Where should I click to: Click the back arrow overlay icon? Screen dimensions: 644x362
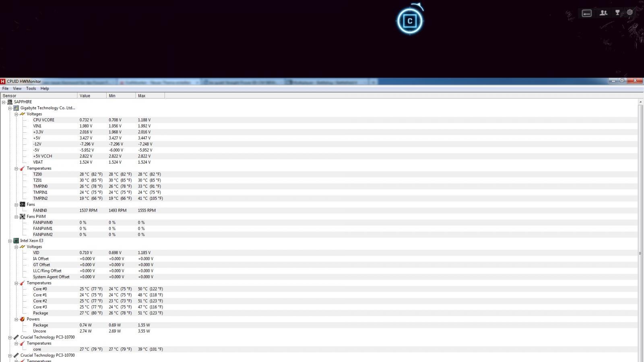pyautogui.click(x=587, y=13)
